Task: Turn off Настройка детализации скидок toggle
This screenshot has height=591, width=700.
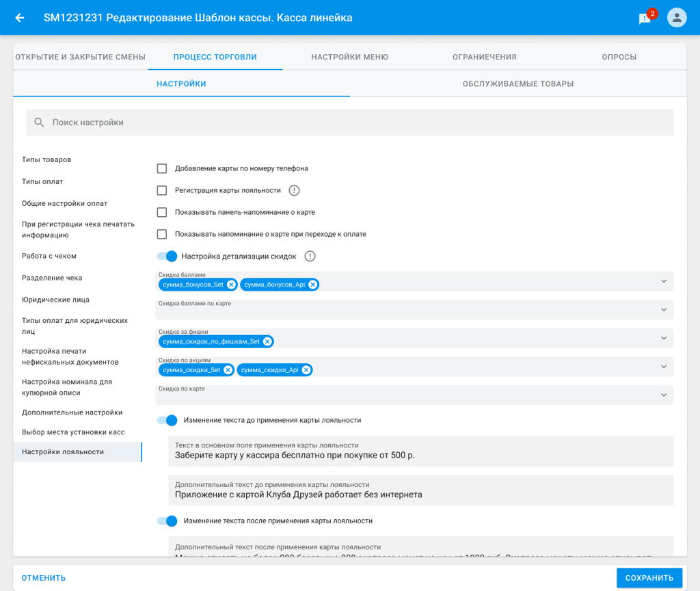Action: [x=167, y=257]
